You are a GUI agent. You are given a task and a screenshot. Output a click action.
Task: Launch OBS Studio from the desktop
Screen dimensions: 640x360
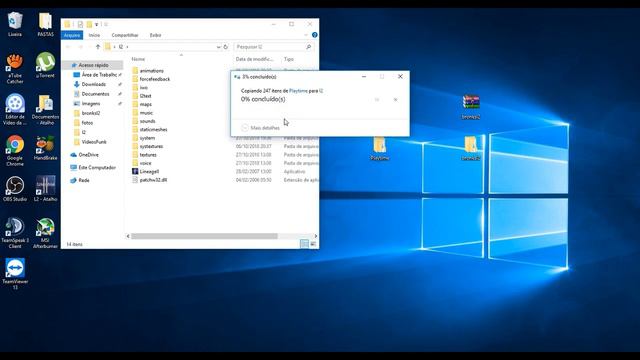tap(15, 189)
